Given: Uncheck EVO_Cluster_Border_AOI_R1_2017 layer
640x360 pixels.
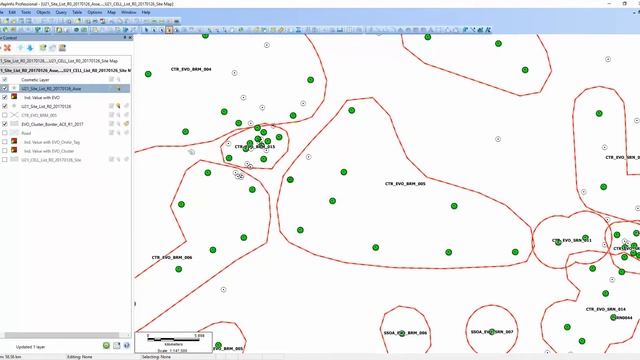Looking at the screenshot, I should (5, 124).
